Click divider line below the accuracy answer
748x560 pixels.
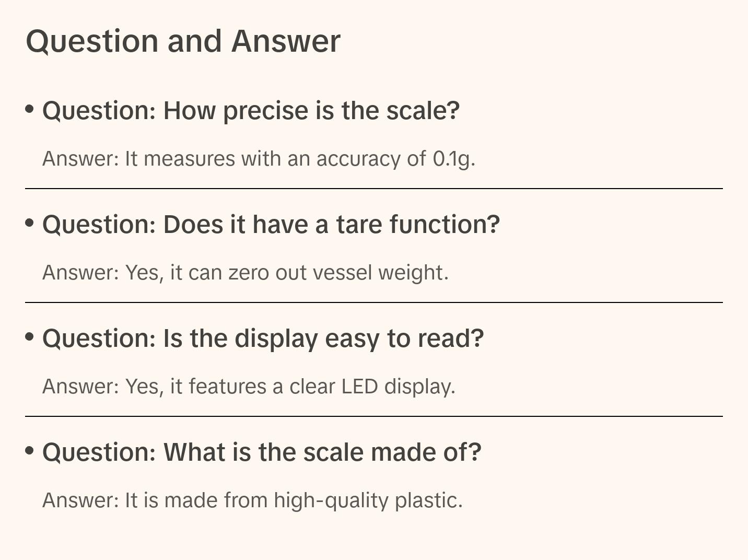(x=373, y=189)
